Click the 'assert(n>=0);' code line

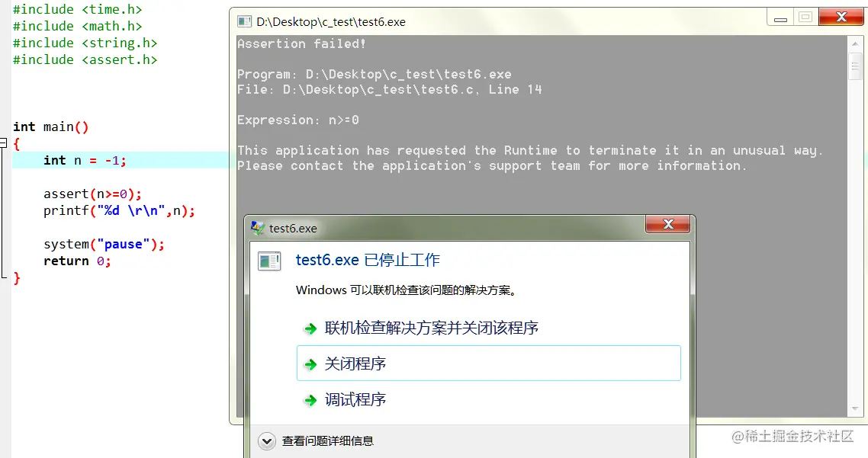pos(92,194)
